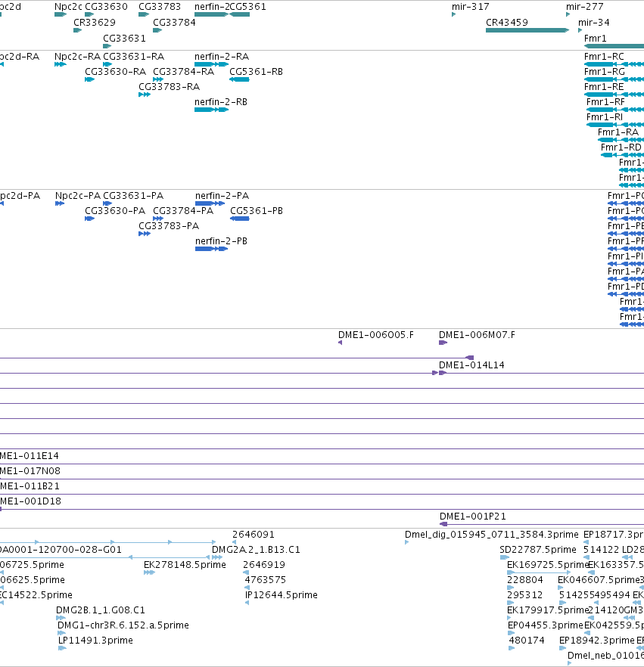Open the LP11491.3prime EST label
Image resolution: width=644 pixels, height=667 pixels.
(x=95, y=641)
